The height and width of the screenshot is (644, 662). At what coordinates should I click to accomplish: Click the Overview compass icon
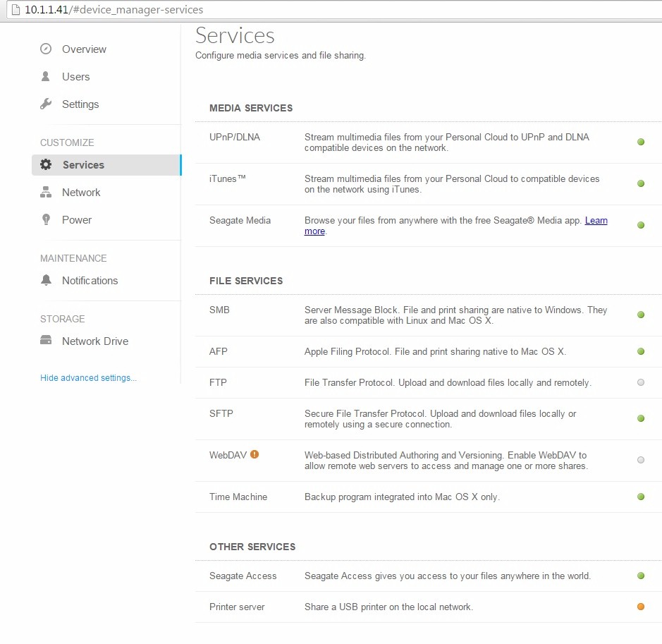[x=46, y=49]
